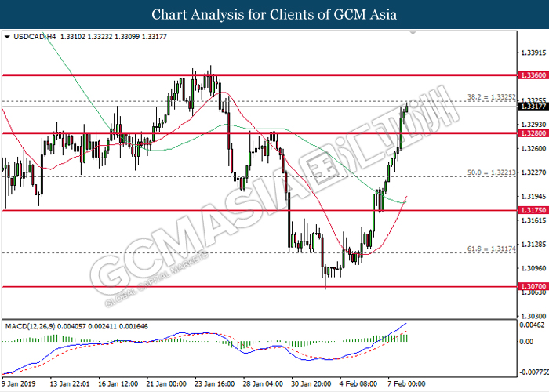Click the 30 Jan 20:00 time label

coord(311,383)
